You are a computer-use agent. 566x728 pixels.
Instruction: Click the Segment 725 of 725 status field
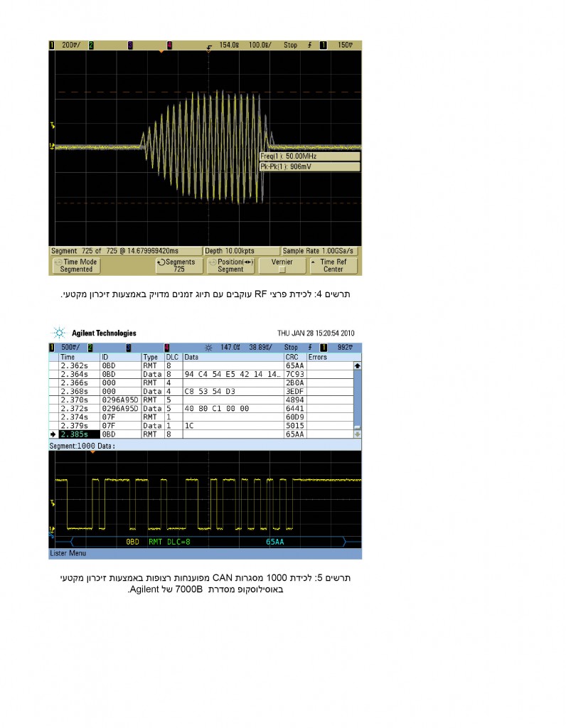click(127, 251)
